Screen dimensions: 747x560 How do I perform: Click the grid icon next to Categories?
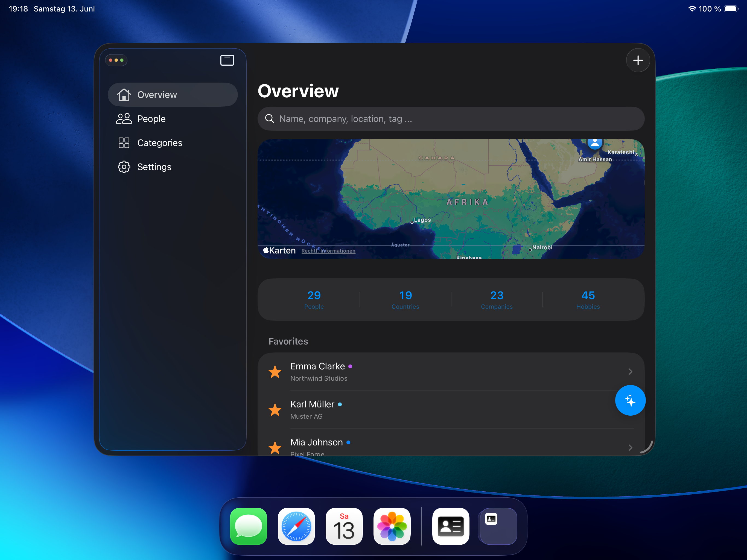coord(124,143)
